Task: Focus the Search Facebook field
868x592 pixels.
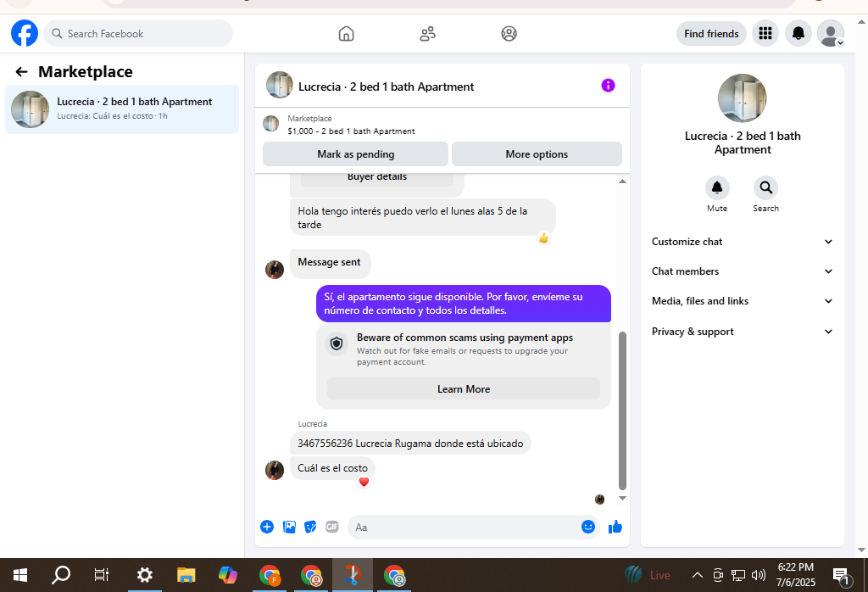Action: coord(138,34)
